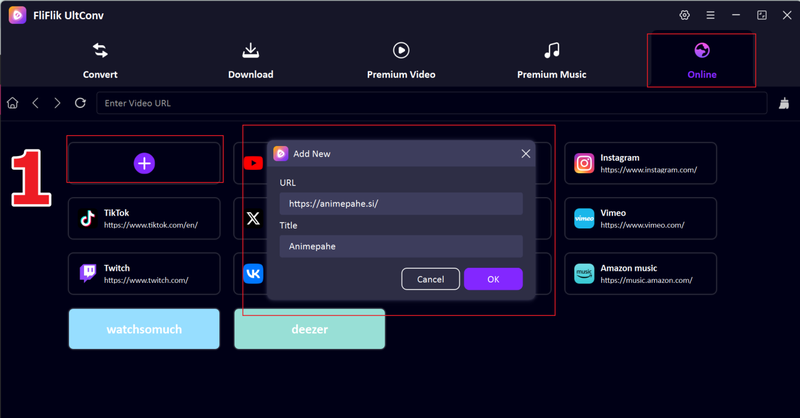Open the settings gear icon in title bar

click(685, 16)
